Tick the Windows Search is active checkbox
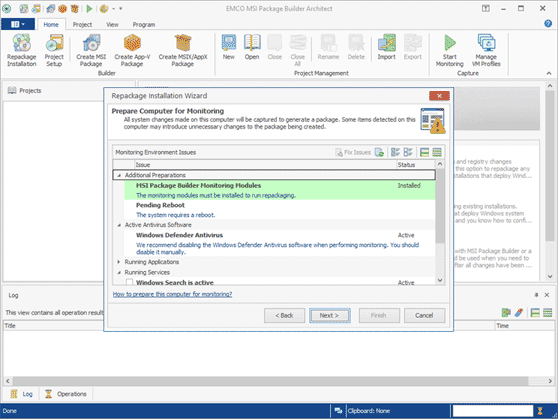This screenshot has width=558, height=419. [x=130, y=282]
